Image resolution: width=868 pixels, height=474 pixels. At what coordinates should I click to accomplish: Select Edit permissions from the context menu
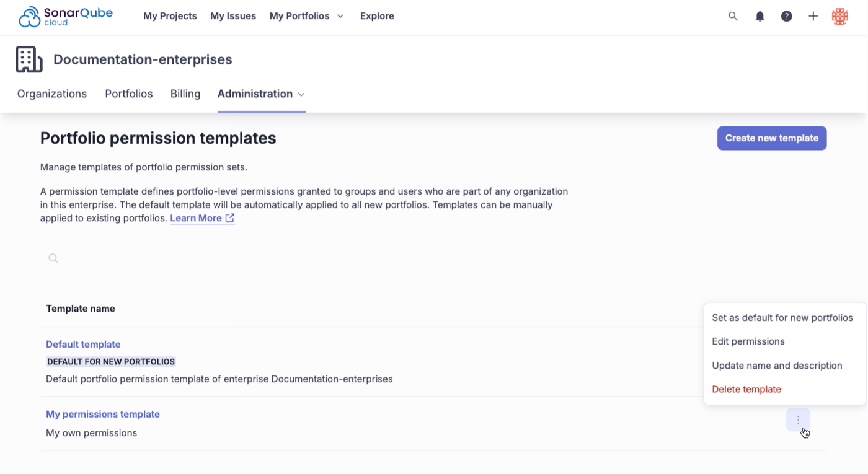coord(748,341)
